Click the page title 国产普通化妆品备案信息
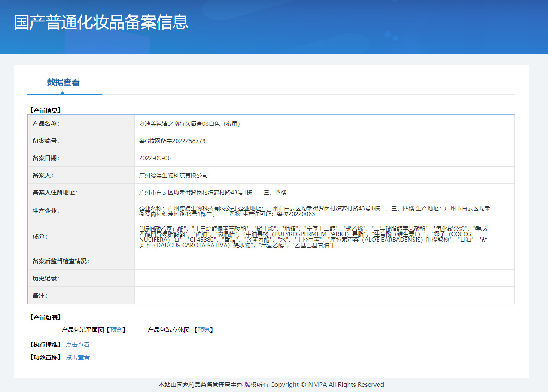 (x=101, y=22)
